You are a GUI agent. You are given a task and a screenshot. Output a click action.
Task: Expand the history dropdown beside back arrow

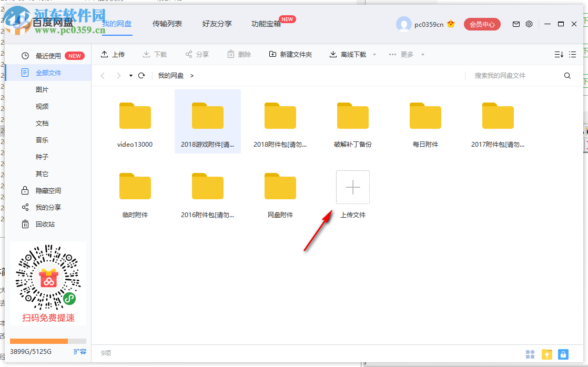[130, 76]
